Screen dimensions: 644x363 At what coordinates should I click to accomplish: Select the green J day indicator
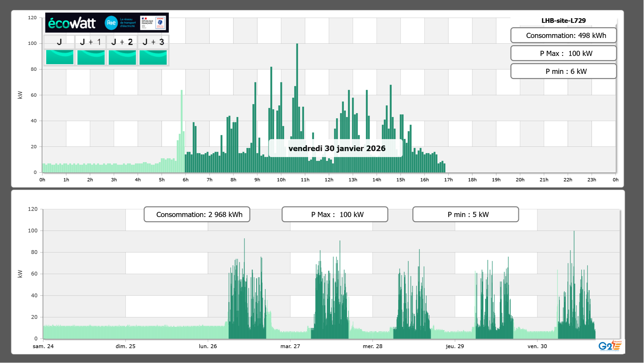[60, 57]
